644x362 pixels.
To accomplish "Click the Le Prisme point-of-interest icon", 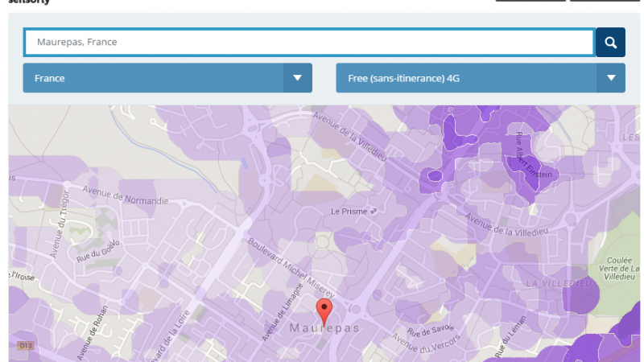I will tap(373, 211).
